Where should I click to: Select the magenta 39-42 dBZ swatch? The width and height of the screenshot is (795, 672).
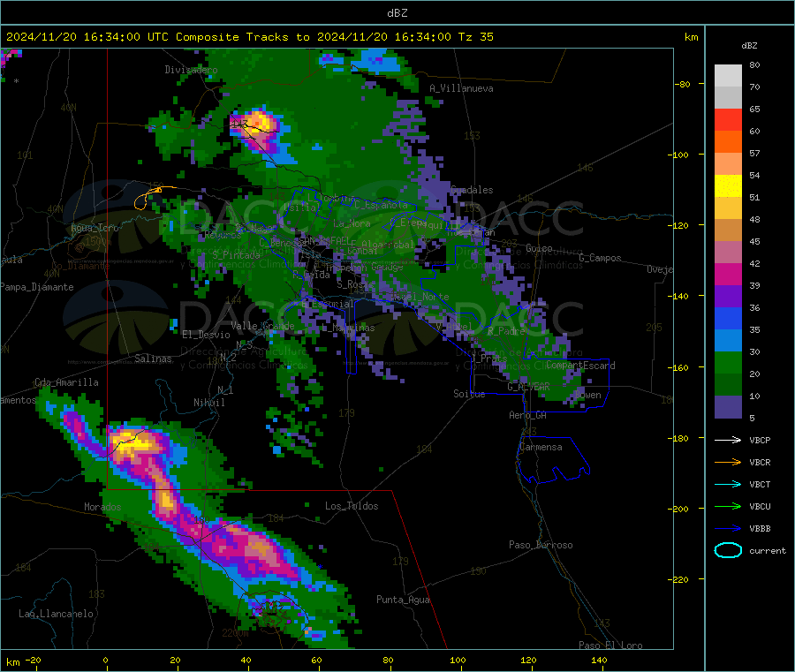pos(728,274)
